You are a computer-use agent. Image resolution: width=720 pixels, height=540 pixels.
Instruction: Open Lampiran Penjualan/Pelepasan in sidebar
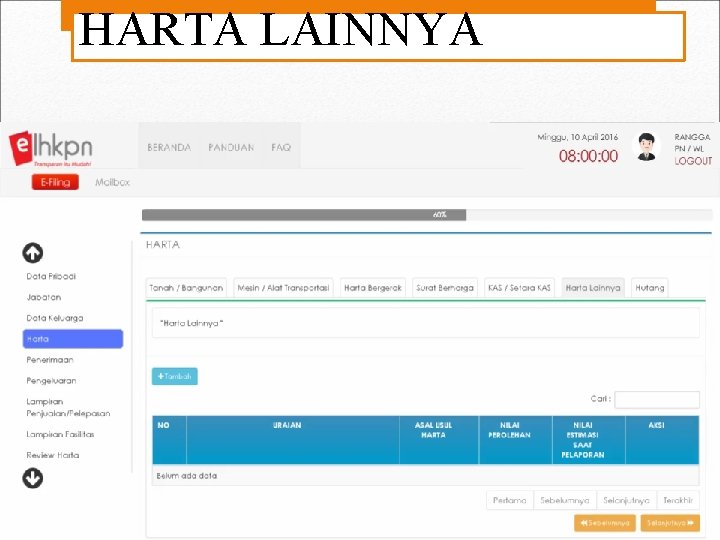coord(68,407)
